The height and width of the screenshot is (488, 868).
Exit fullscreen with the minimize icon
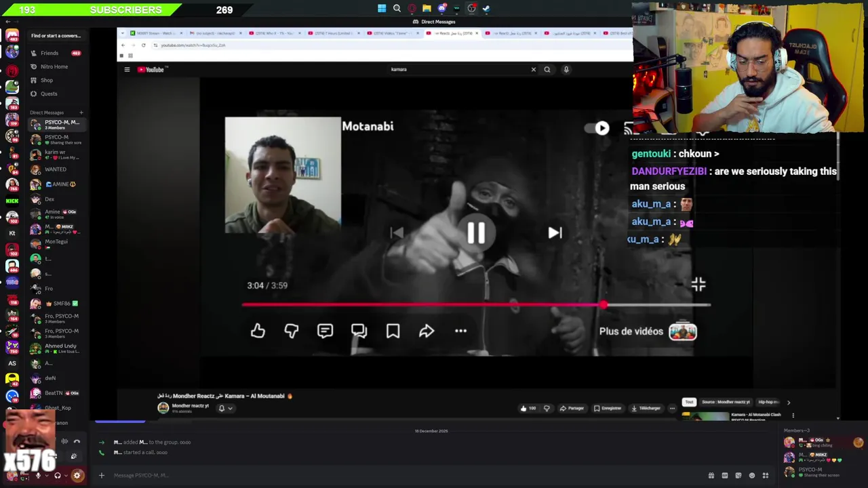(698, 285)
